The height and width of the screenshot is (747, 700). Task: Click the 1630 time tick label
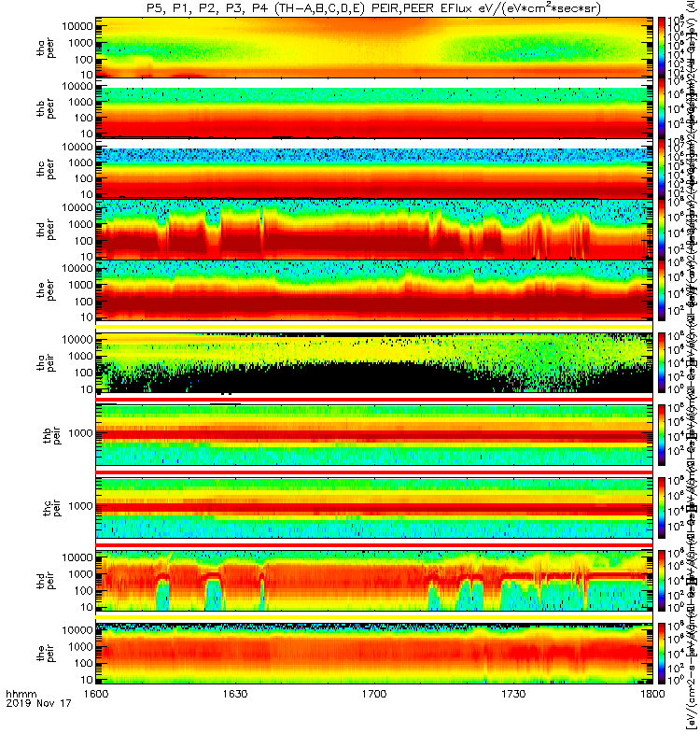(x=235, y=694)
